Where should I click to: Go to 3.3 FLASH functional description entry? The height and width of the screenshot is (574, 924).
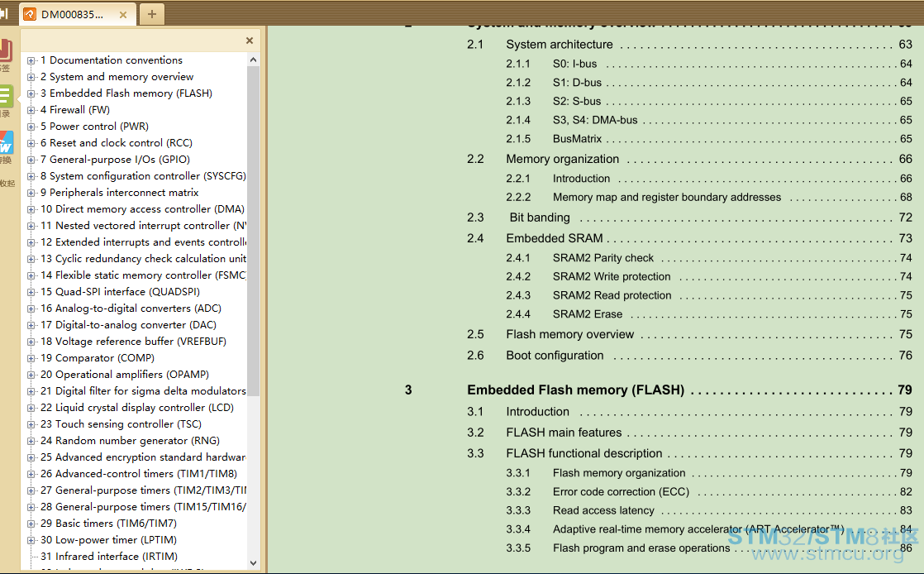pyautogui.click(x=689, y=453)
